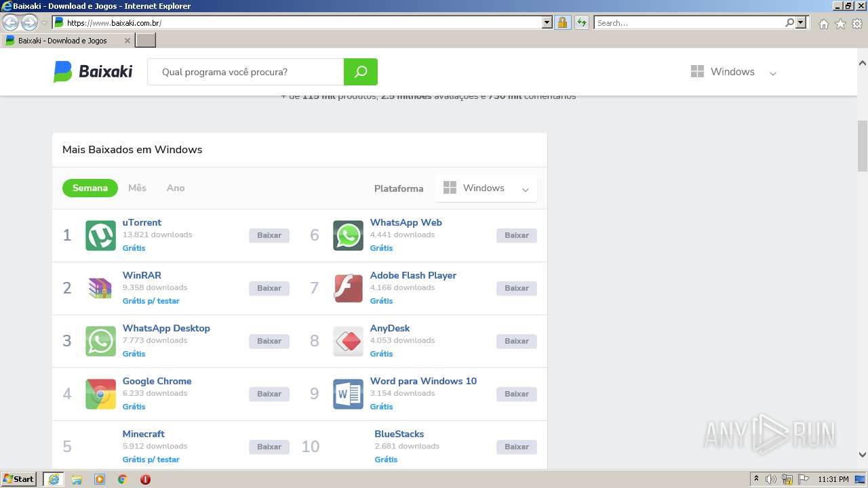Click Baixar button for Adobe Flash Player
The height and width of the screenshot is (488, 868).
point(517,288)
